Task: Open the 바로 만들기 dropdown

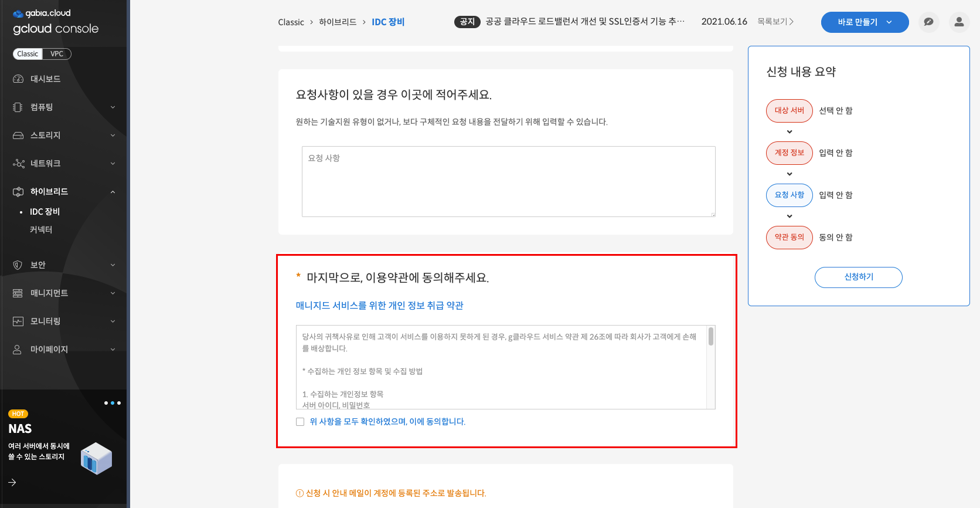Action: [865, 22]
